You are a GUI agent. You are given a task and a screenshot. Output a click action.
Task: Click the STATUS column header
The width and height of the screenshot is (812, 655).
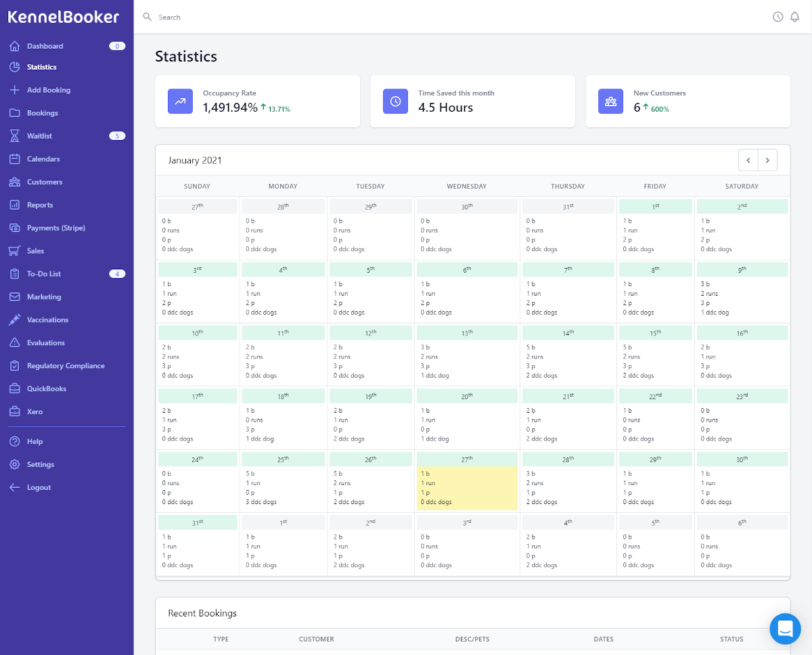click(731, 639)
